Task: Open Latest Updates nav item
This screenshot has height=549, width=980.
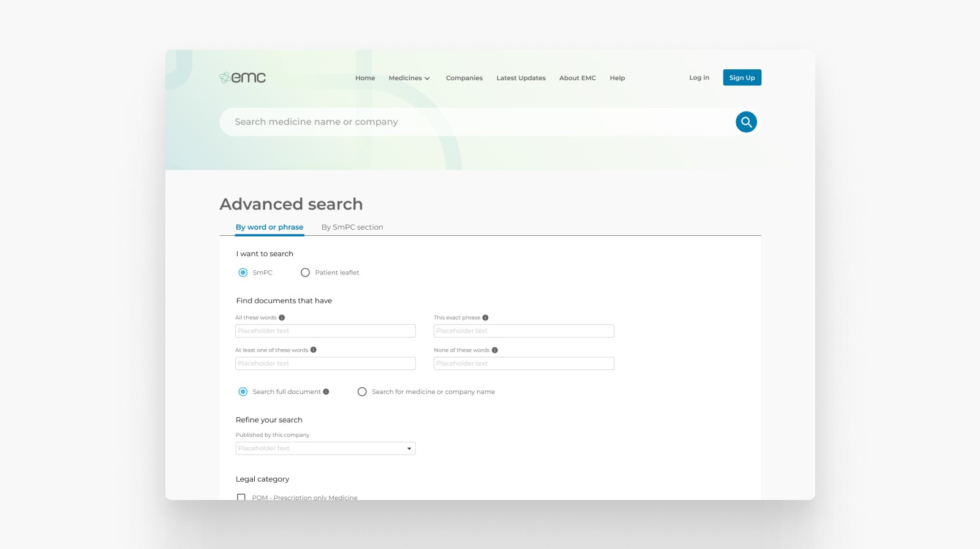Action: [x=521, y=78]
